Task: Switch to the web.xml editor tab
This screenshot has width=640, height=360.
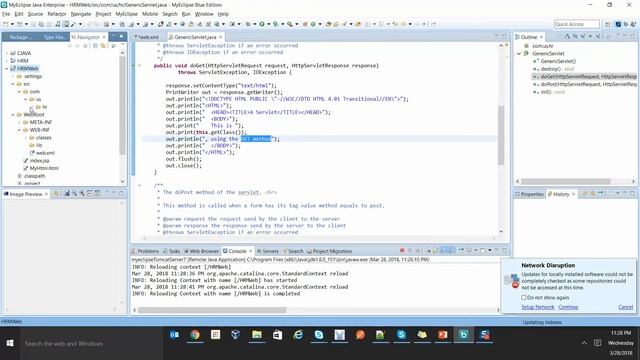Action: (x=148, y=37)
